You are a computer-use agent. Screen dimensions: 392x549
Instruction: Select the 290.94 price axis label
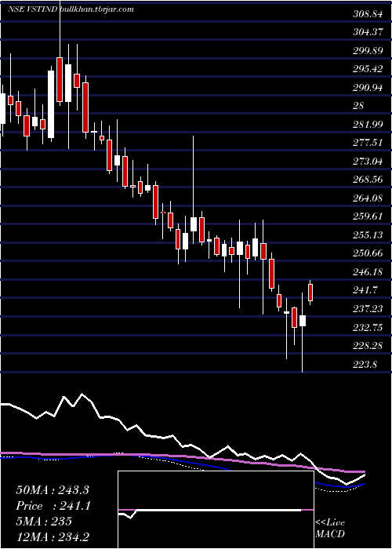click(x=368, y=88)
